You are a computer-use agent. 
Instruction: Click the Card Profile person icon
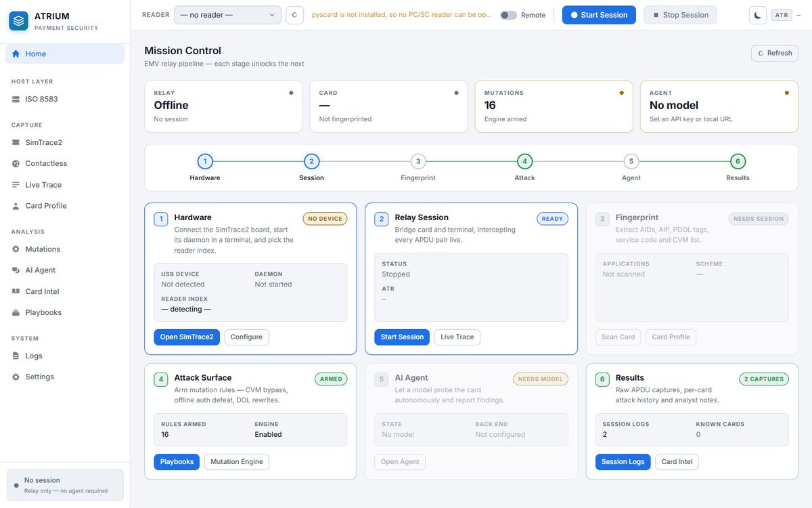pos(16,206)
